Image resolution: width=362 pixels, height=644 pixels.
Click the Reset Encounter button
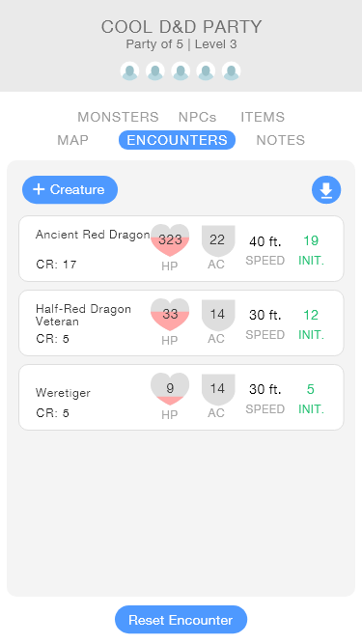(181, 620)
